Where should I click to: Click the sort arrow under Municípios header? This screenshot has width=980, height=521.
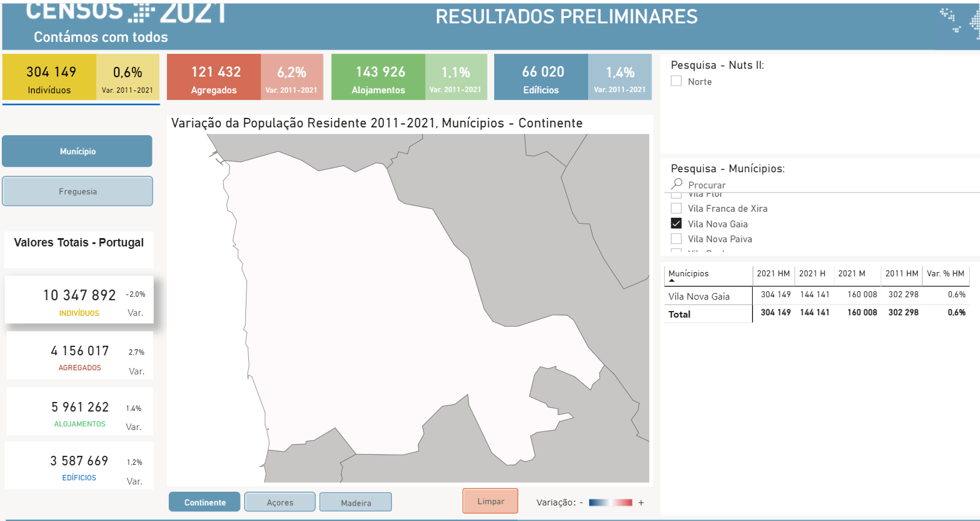671,281
